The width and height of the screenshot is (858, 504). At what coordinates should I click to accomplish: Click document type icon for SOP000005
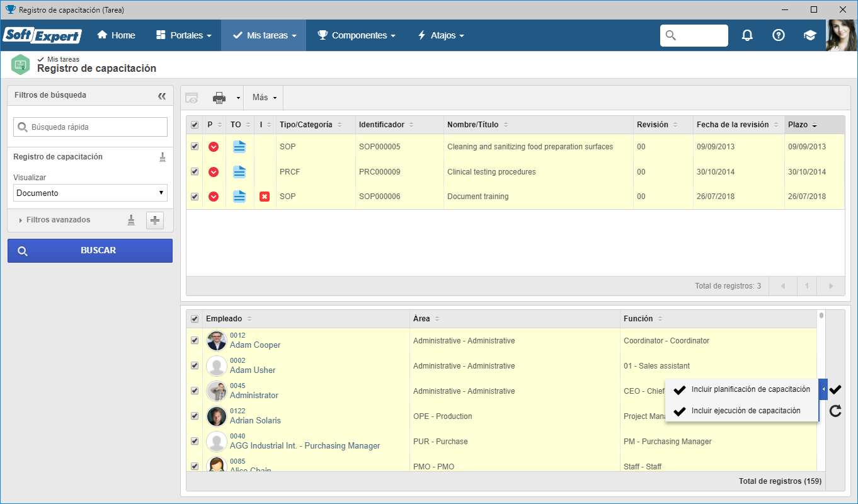click(239, 147)
